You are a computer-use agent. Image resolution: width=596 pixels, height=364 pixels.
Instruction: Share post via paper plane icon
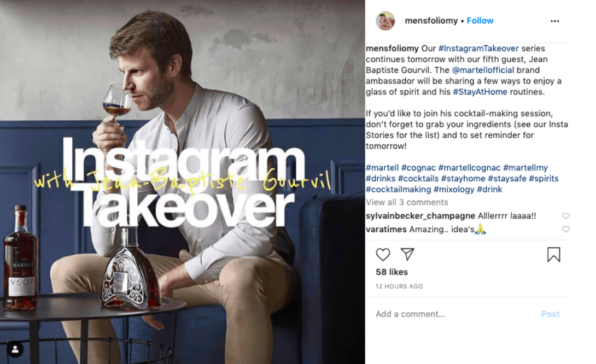(x=407, y=254)
